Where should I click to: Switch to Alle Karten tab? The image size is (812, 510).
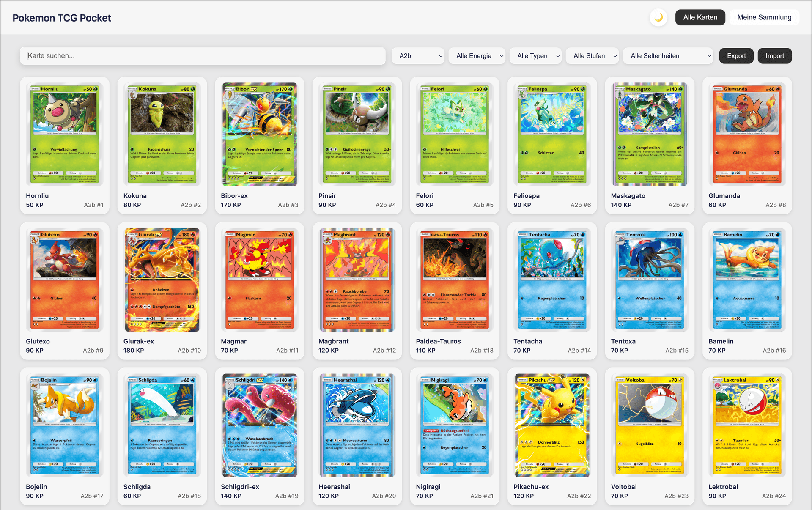700,17
